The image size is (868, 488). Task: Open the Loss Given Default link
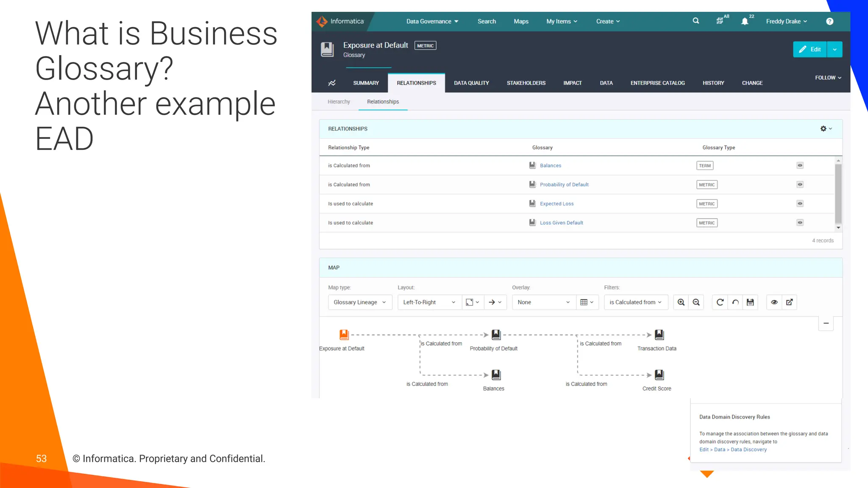click(561, 223)
